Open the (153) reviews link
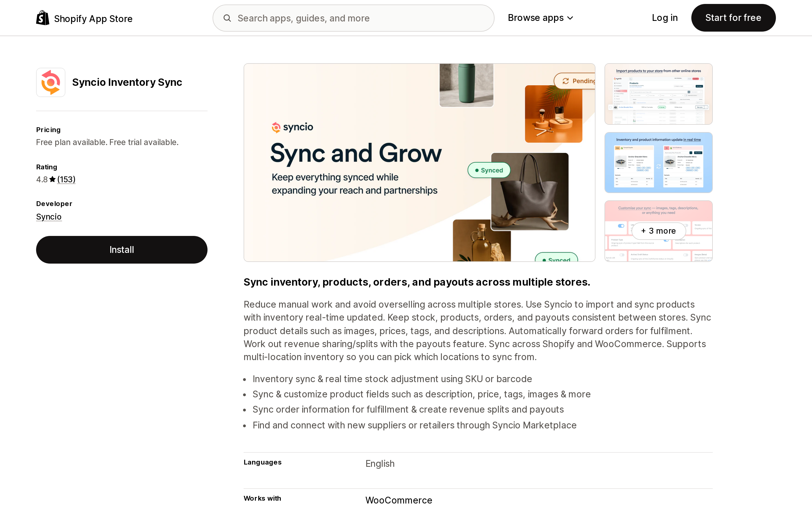Image resolution: width=812 pixels, height=508 pixels. [x=66, y=179]
